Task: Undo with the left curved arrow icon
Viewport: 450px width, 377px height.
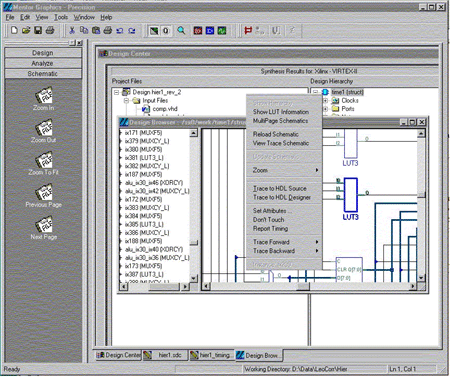Action: tap(120, 31)
